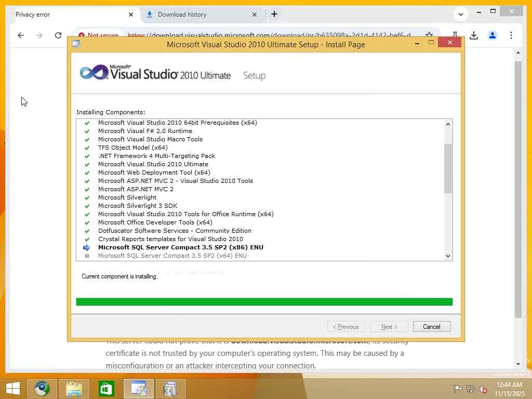Click the Visual Studio infinity logo

click(x=94, y=72)
